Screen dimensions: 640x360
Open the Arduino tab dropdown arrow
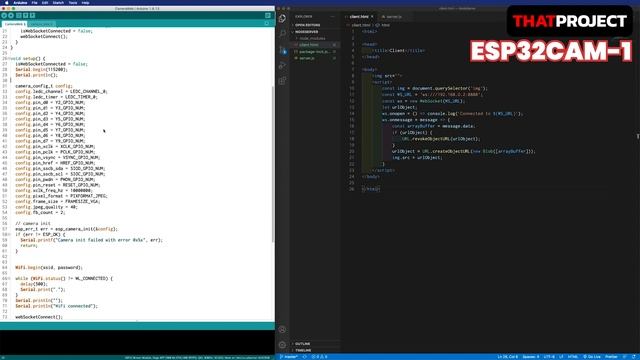point(267,24)
